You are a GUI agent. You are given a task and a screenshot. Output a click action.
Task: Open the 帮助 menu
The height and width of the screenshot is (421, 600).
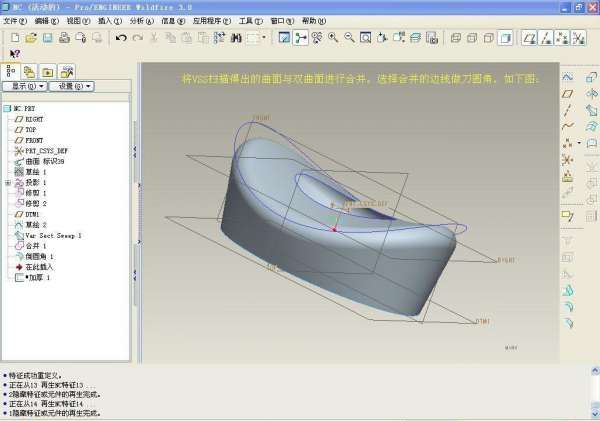point(314,21)
